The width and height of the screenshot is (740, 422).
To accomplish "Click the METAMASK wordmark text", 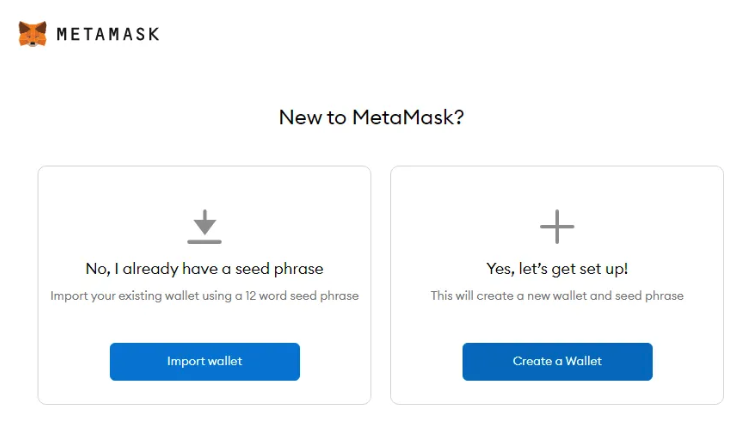I will click(x=107, y=34).
